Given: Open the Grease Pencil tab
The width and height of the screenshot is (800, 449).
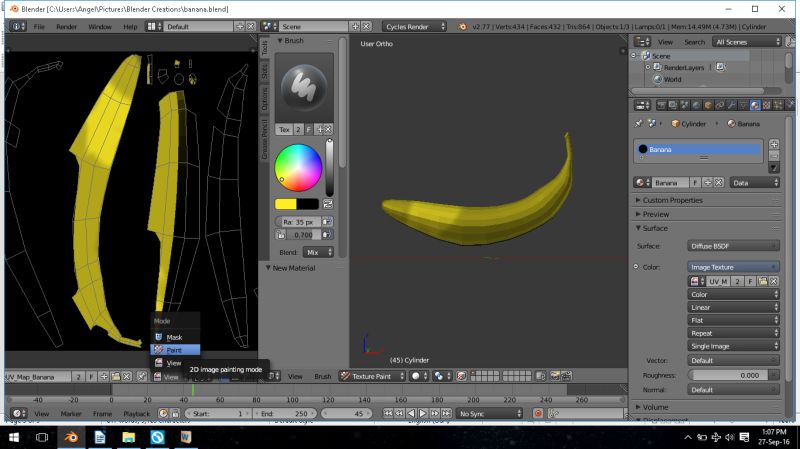Looking at the screenshot, I should pyautogui.click(x=264, y=139).
